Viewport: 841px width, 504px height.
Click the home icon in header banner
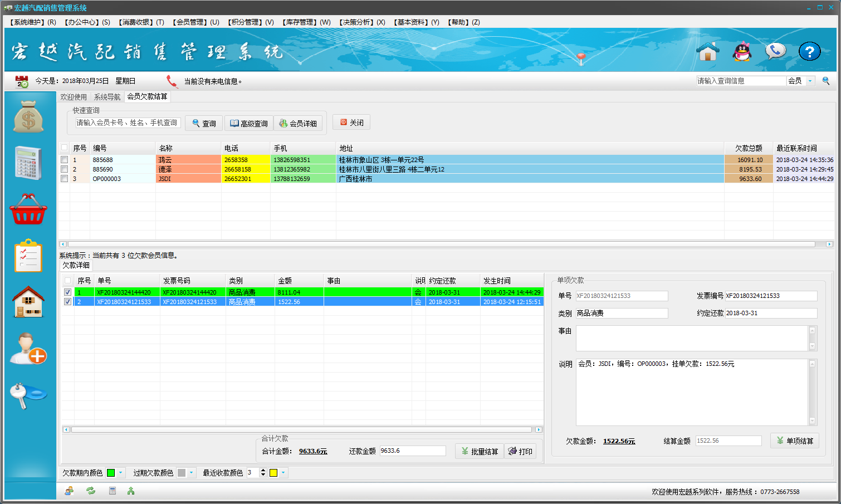click(x=708, y=52)
